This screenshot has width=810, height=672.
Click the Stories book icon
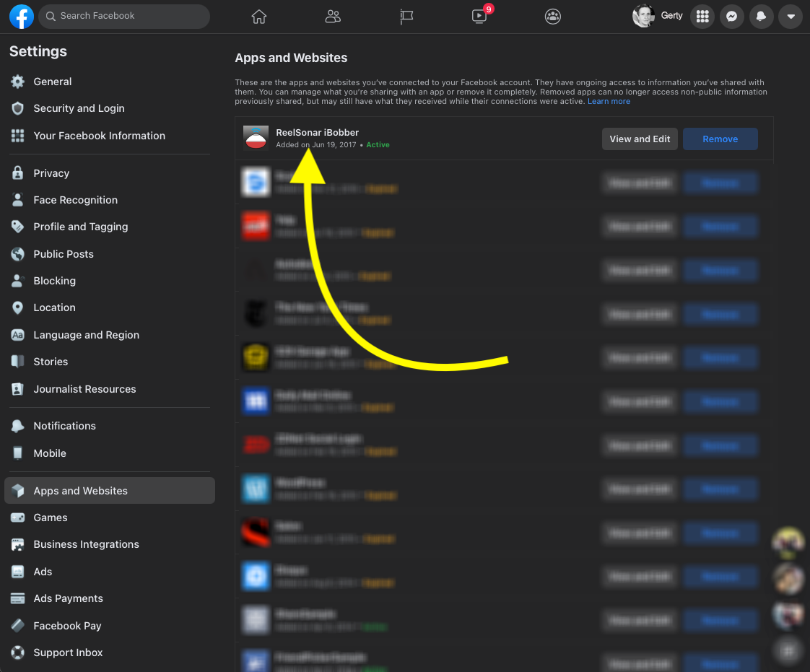(17, 362)
